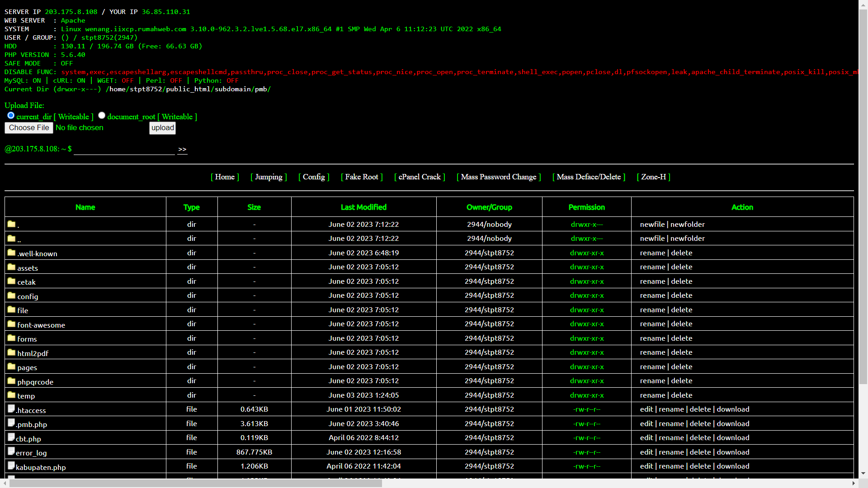The height and width of the screenshot is (488, 868).
Task: Click the scroll down arrow
Action: tap(863, 474)
